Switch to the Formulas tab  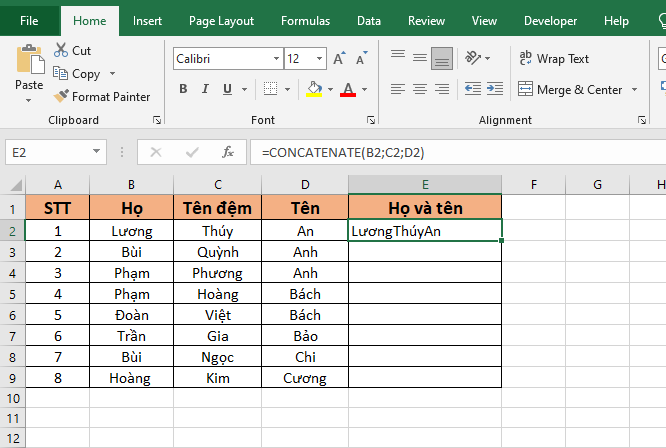pos(305,20)
